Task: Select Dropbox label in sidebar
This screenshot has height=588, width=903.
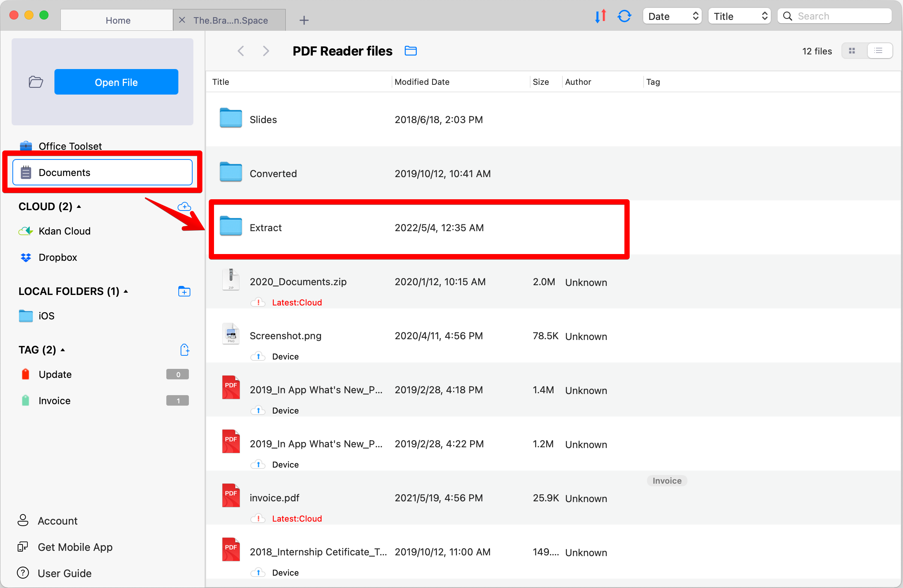Action: (x=58, y=257)
